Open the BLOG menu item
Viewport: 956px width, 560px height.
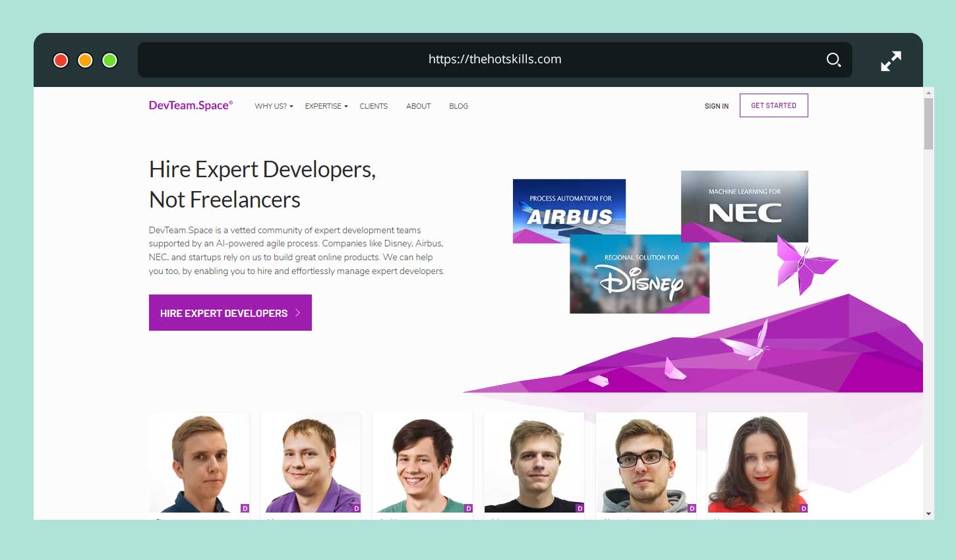pos(459,106)
